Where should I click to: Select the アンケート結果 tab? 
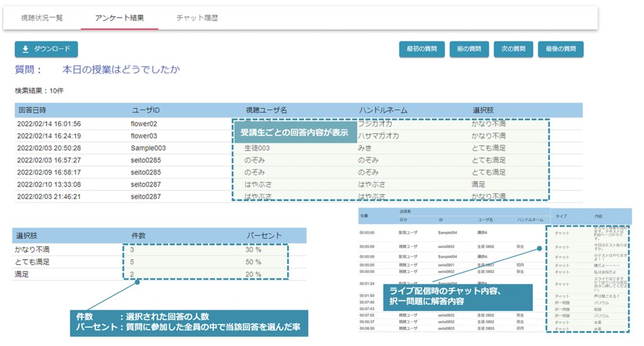[119, 18]
